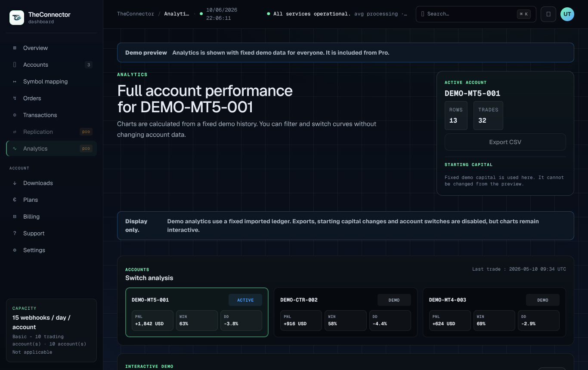
Task: Click the Accounts sidebar icon
Action: [x=15, y=65]
